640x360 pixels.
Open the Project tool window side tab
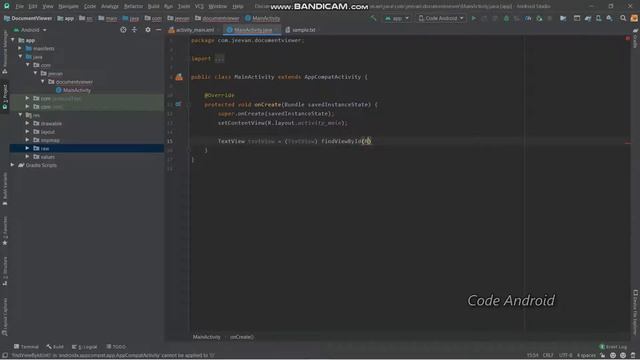pyautogui.click(x=5, y=97)
